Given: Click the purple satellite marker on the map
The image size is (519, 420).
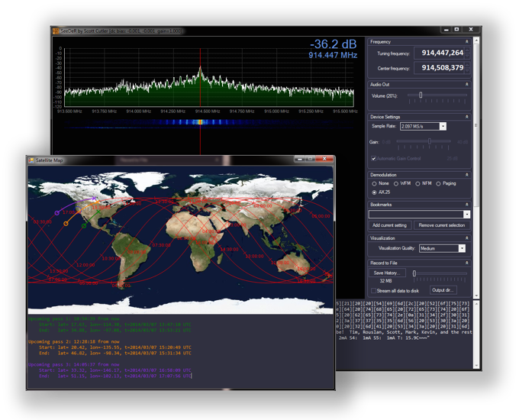Looking at the screenshot, I should [x=57, y=213].
